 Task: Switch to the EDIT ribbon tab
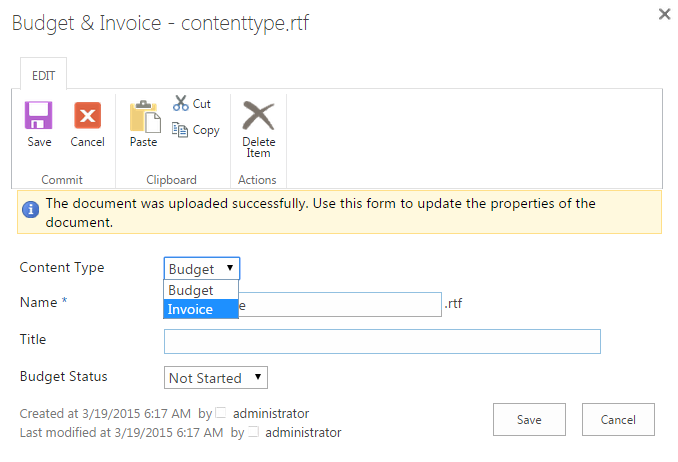click(x=43, y=74)
